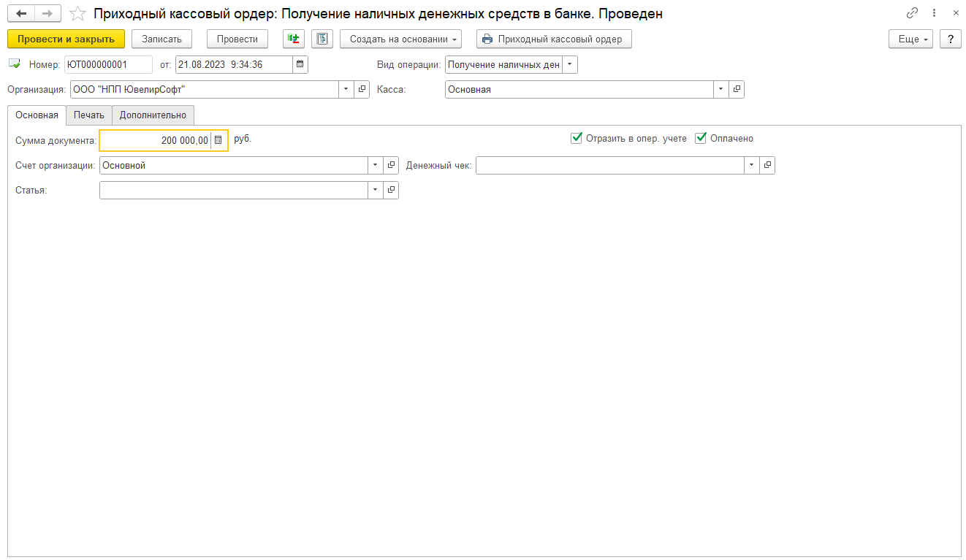Image resolution: width=966 pixels, height=560 pixels.
Task: Expand the Касса dropdown list
Action: point(721,89)
